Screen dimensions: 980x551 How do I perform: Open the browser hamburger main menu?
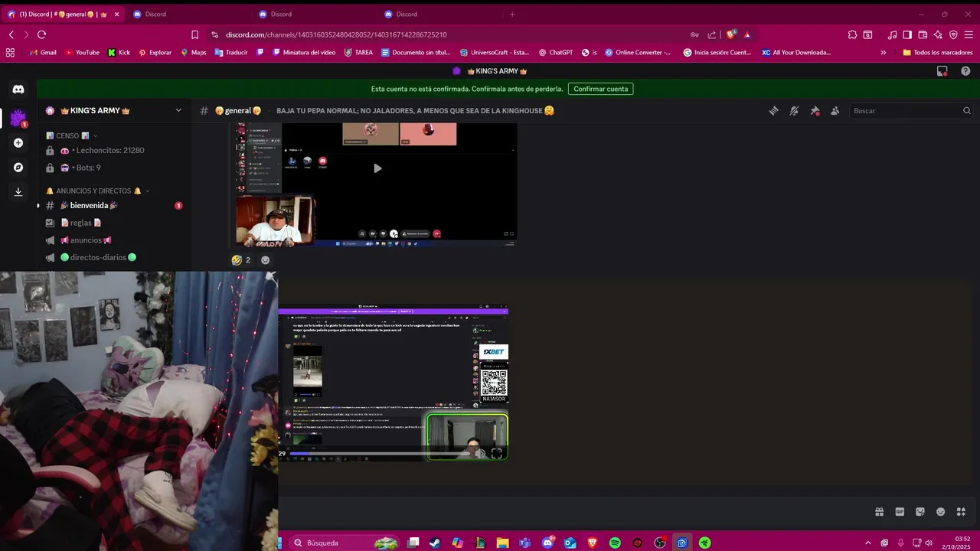969,34
